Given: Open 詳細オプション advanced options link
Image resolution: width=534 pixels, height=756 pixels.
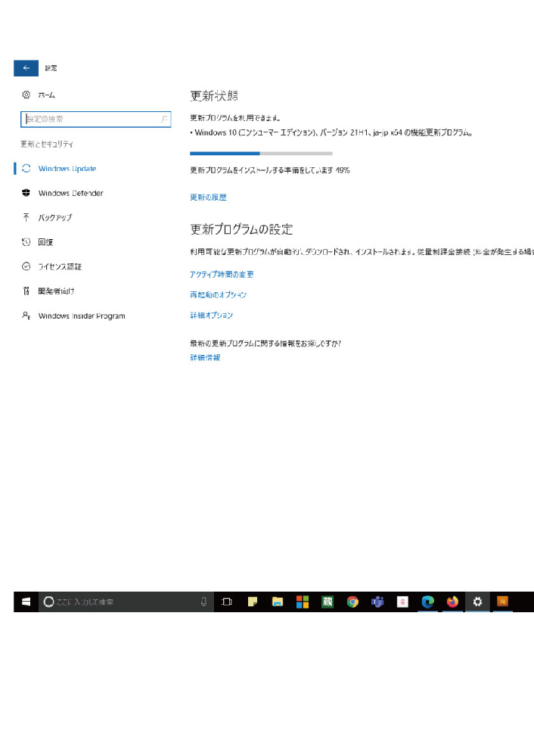Looking at the screenshot, I should click(x=211, y=316).
